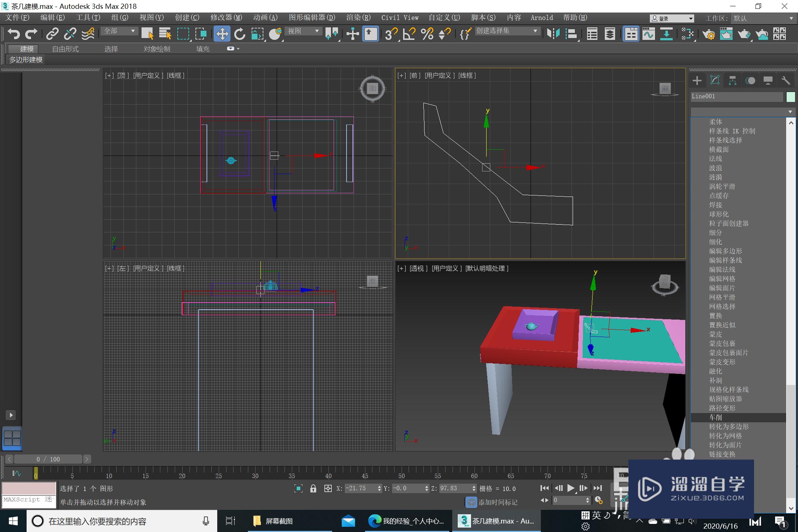
Task: Open perspective viewport 默认明暗处理 shading menu
Action: pyautogui.click(x=487, y=269)
